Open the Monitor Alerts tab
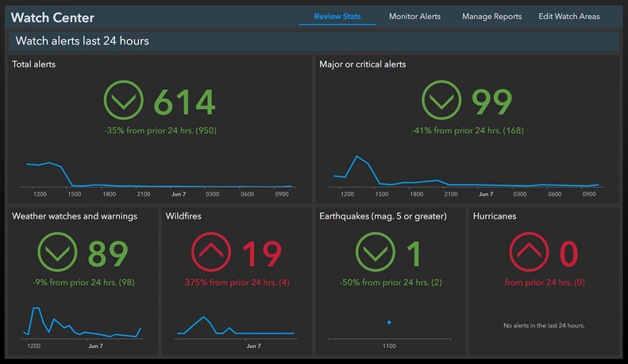628x364 pixels. [414, 16]
